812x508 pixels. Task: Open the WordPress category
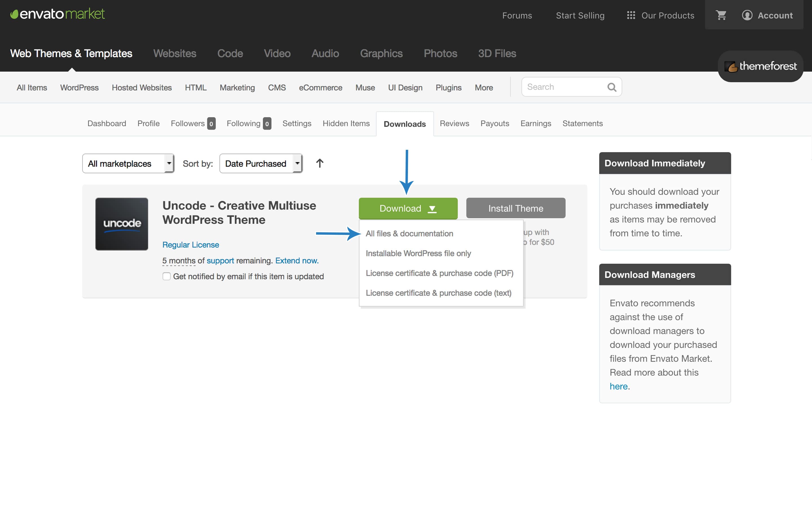click(79, 88)
